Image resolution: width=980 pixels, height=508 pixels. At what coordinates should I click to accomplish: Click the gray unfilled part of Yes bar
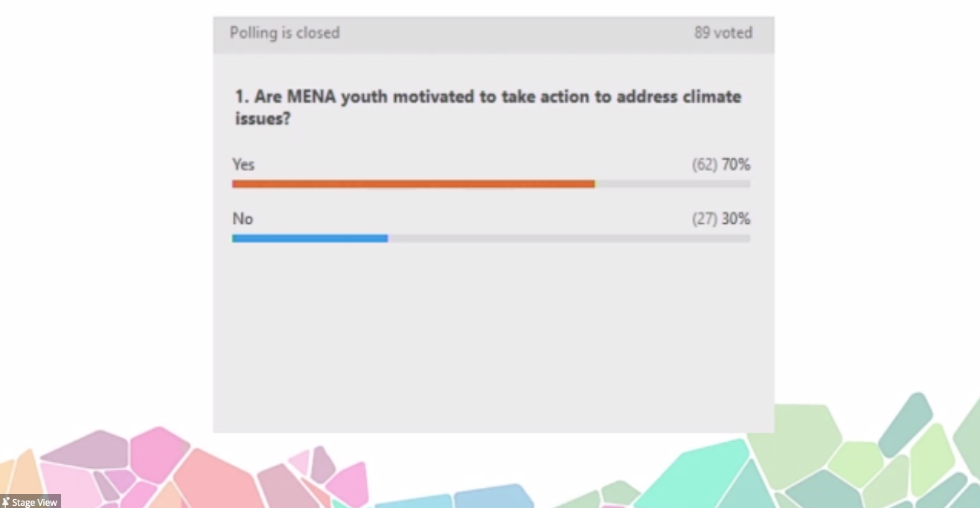click(x=673, y=184)
